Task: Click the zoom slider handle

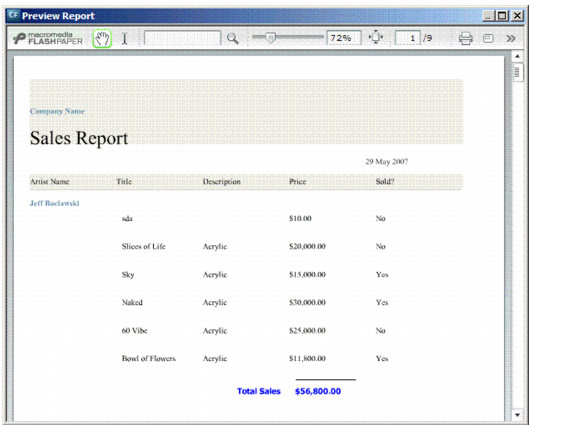Action: [x=270, y=37]
